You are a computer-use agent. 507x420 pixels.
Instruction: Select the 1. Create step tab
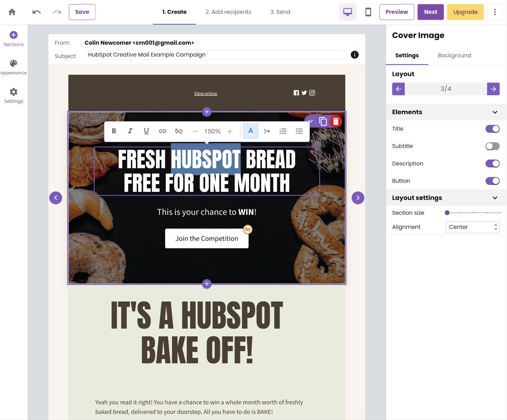pos(174,12)
